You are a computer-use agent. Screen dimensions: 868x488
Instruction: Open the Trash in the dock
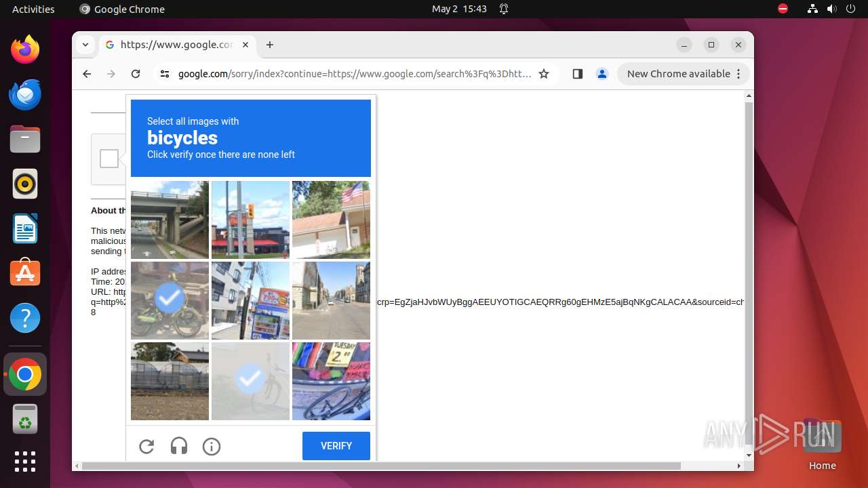25,420
